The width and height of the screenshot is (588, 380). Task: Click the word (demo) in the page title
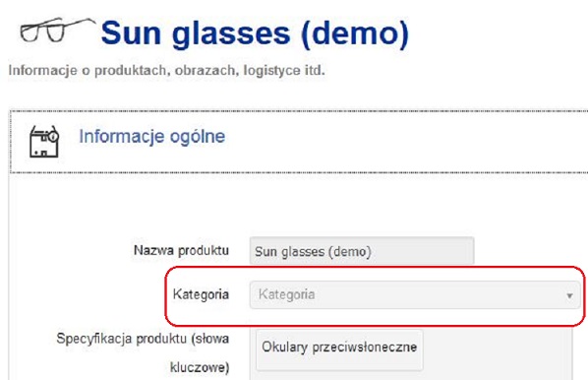[x=355, y=33]
